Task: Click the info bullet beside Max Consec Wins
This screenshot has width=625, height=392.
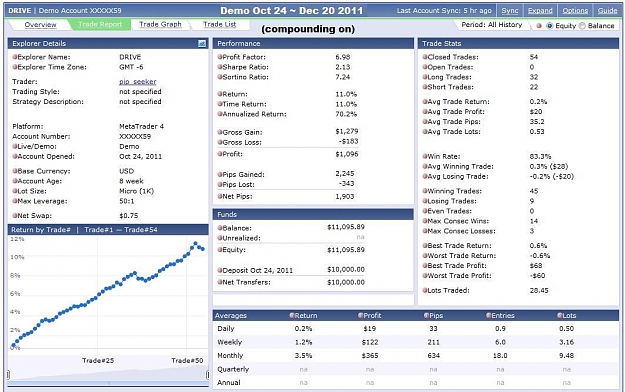Action: (425, 221)
